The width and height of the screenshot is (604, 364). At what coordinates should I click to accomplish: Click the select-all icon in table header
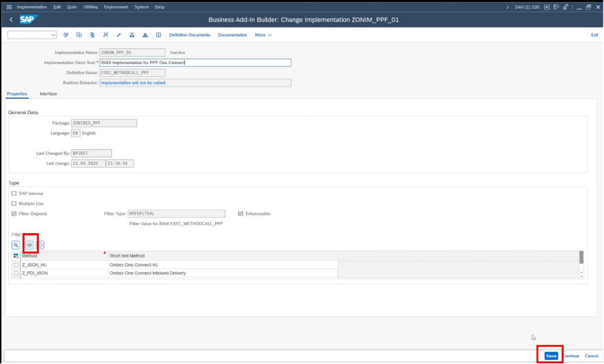[x=16, y=256]
